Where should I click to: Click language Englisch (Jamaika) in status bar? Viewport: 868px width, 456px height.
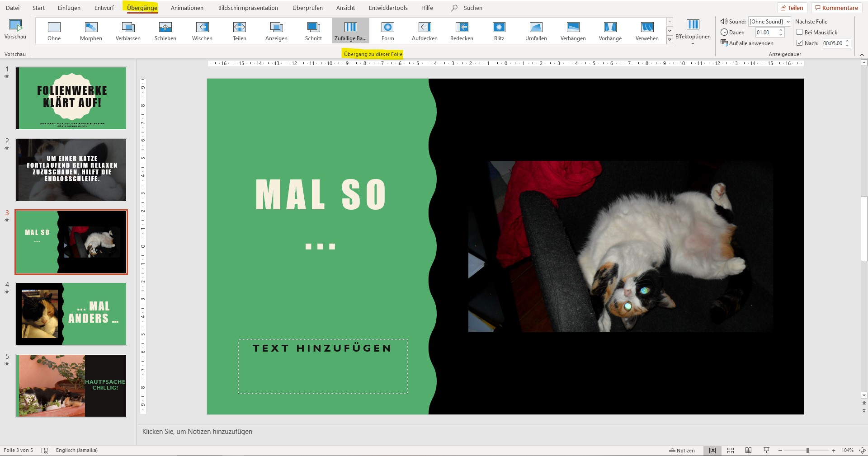[77, 450]
